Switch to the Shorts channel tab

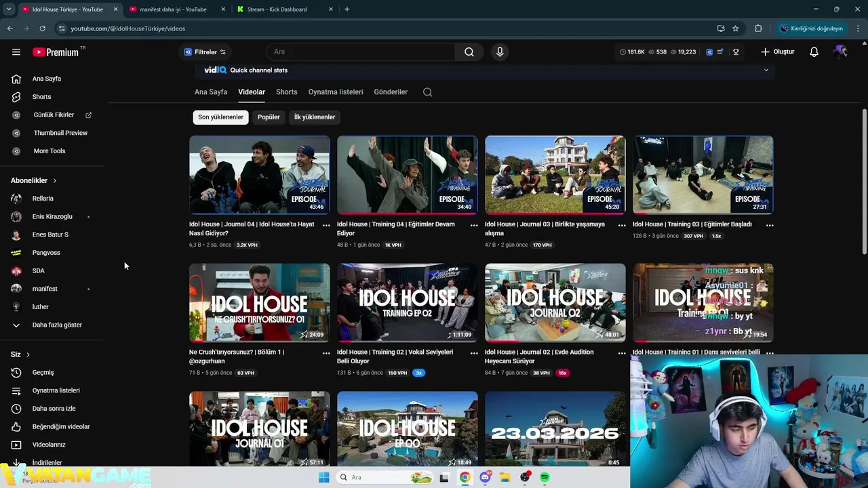287,92
